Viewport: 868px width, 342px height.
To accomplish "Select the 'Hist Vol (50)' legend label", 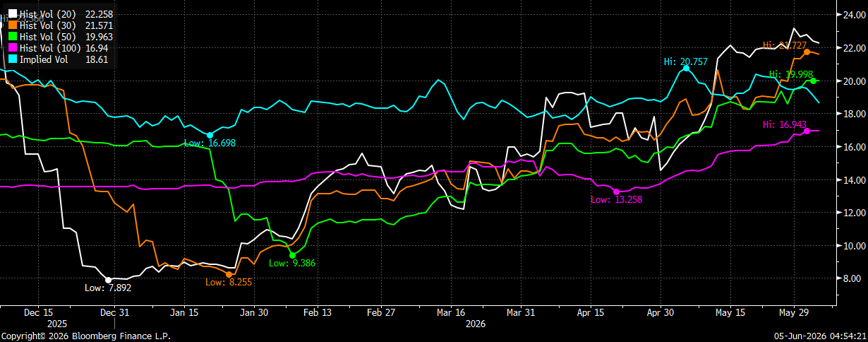I will click(47, 37).
